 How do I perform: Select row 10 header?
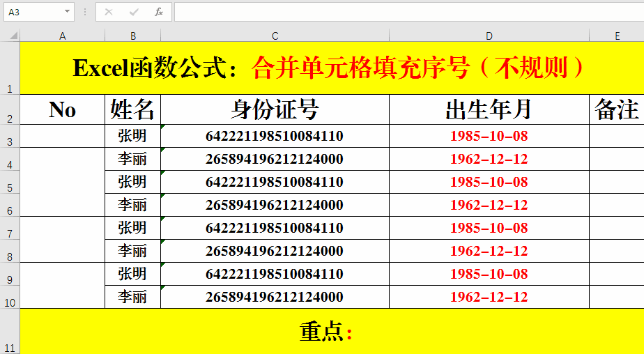point(10,297)
